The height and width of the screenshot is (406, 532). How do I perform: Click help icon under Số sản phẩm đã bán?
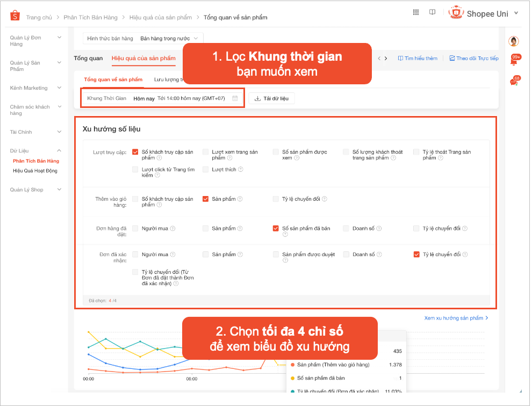point(285,234)
